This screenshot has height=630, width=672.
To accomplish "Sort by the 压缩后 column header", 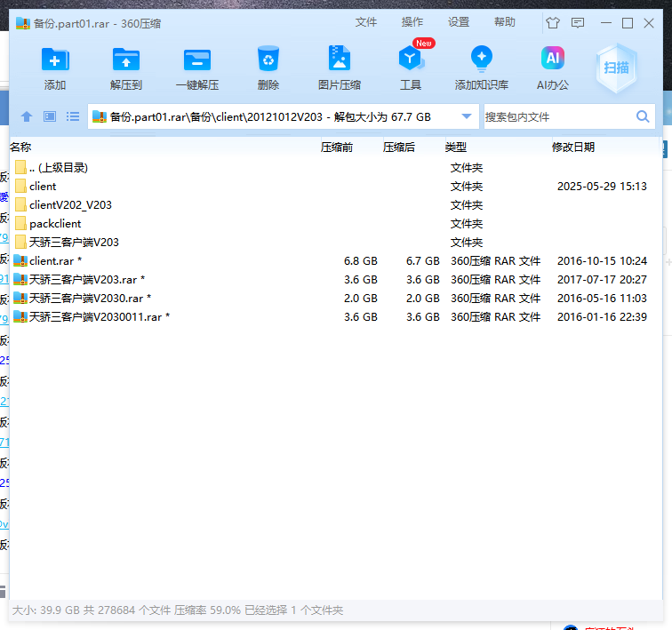I will pyautogui.click(x=399, y=148).
